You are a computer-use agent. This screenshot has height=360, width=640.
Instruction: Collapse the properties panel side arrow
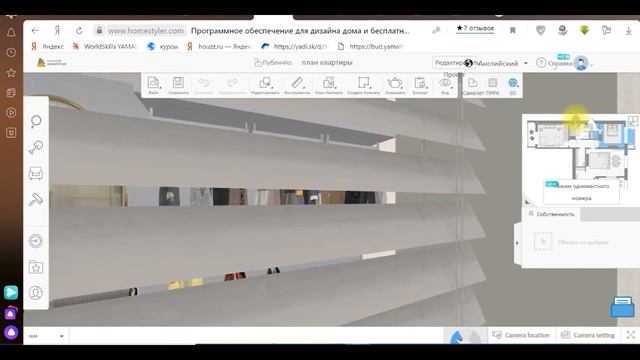[x=517, y=243]
